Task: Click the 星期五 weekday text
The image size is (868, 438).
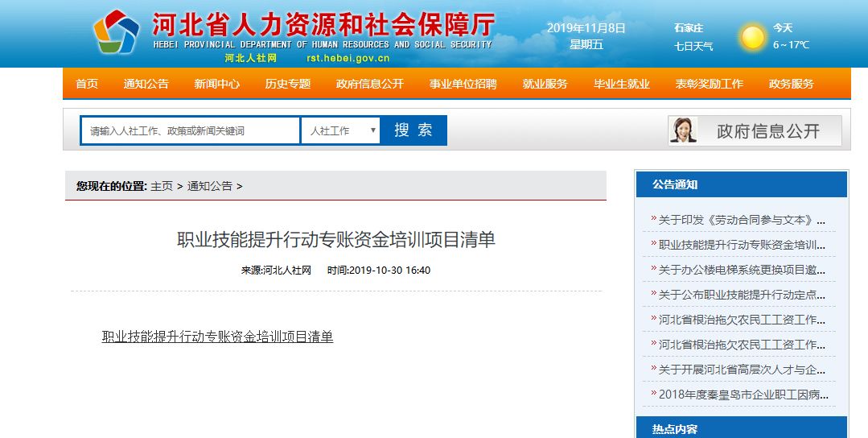Action: [586, 45]
